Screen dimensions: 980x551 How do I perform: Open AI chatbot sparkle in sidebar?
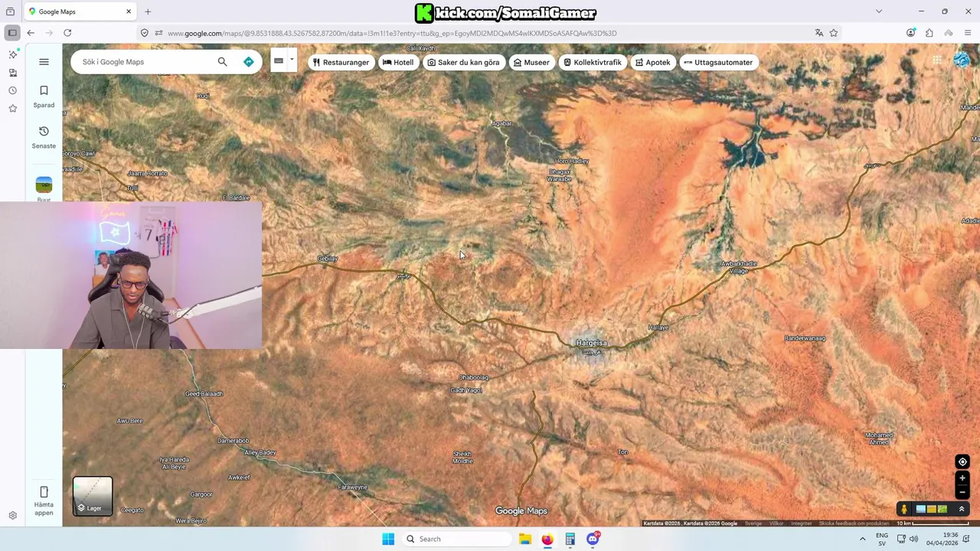click(x=12, y=54)
